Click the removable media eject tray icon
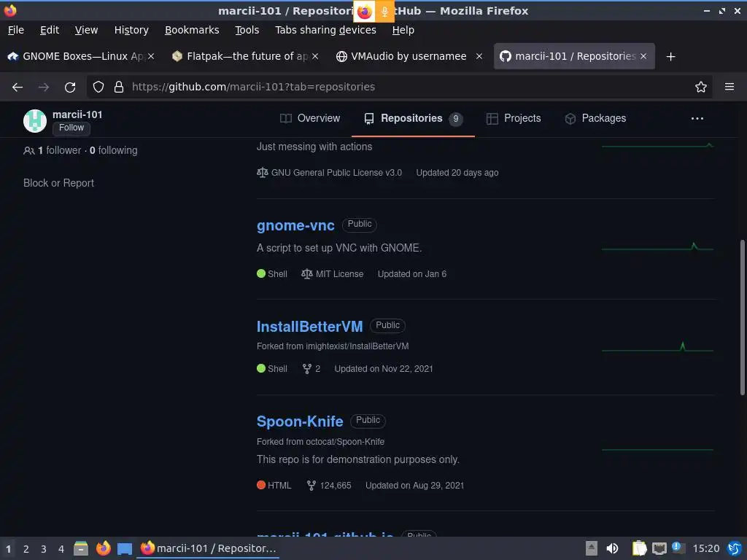 (591, 548)
